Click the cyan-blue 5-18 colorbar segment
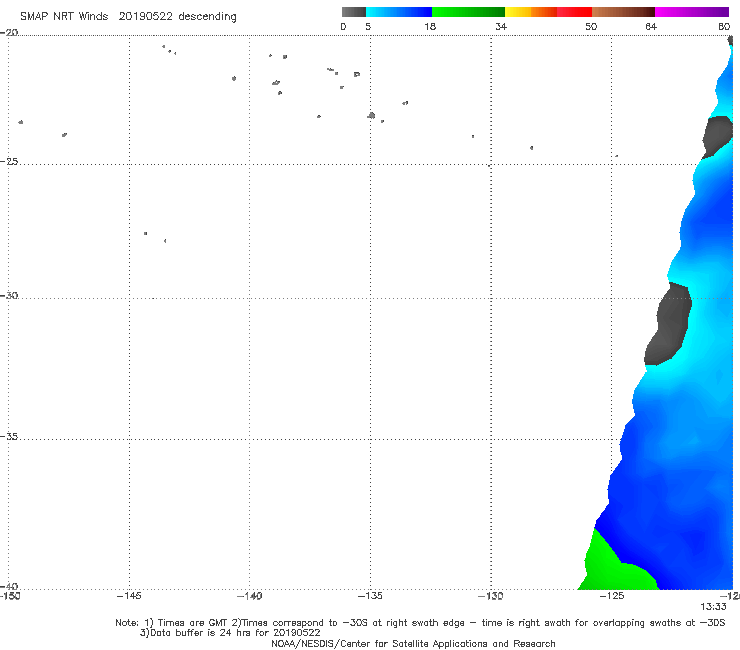Screen dimensions: 740x650 click(399, 12)
